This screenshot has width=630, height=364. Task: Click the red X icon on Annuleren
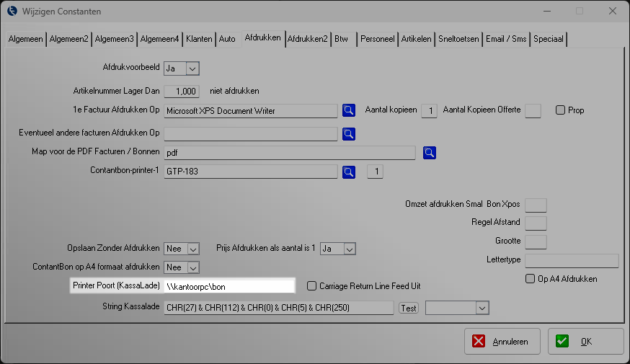click(x=480, y=342)
